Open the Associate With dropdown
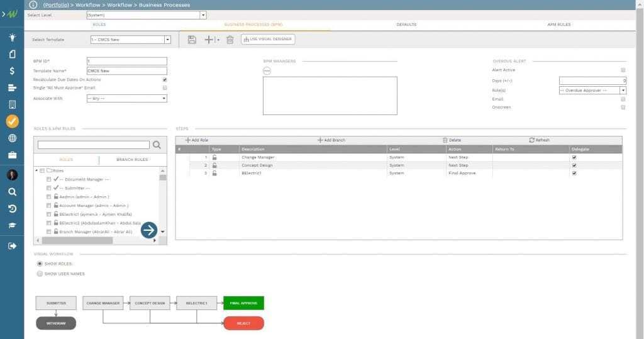Screen dimensions: 644x339 tap(164, 99)
